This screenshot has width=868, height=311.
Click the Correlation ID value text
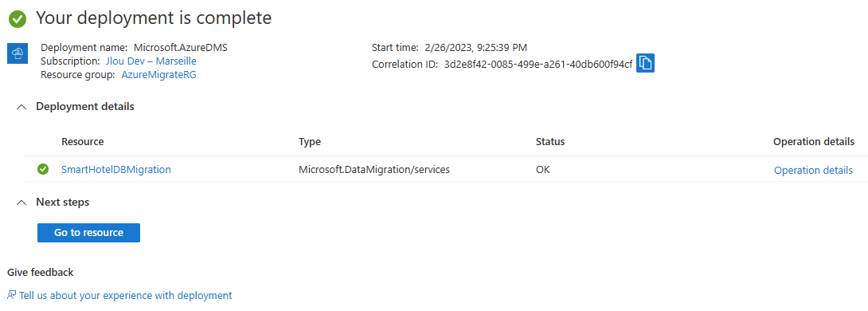538,65
